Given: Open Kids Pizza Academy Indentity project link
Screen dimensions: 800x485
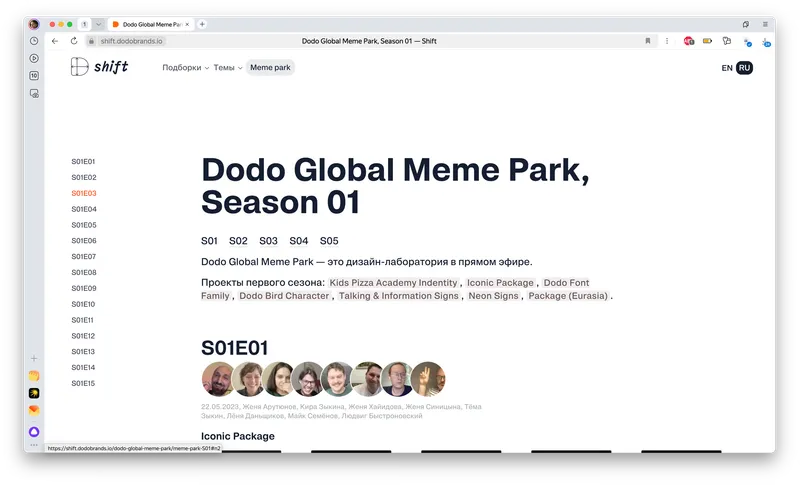Looking at the screenshot, I should [393, 283].
